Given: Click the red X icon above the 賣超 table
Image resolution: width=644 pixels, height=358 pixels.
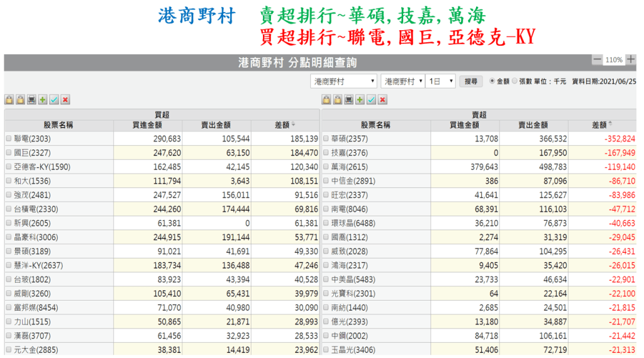Looking at the screenshot, I should point(382,99).
